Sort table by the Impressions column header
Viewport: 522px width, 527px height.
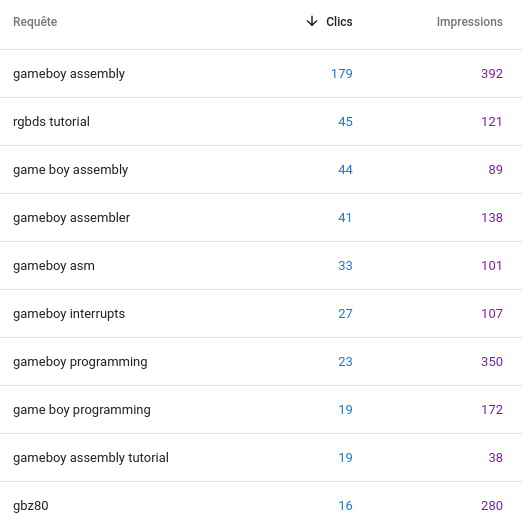[x=469, y=22]
